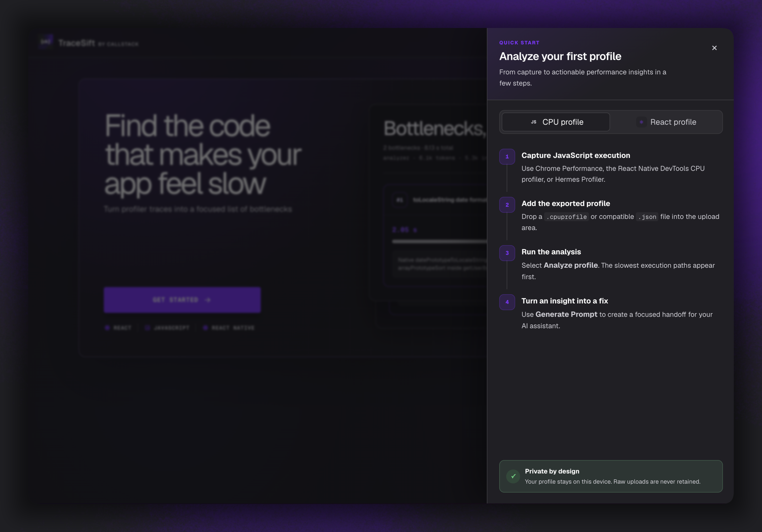Viewport: 762px width, 532px height.
Task: Click the Get Started button
Action: click(x=182, y=300)
